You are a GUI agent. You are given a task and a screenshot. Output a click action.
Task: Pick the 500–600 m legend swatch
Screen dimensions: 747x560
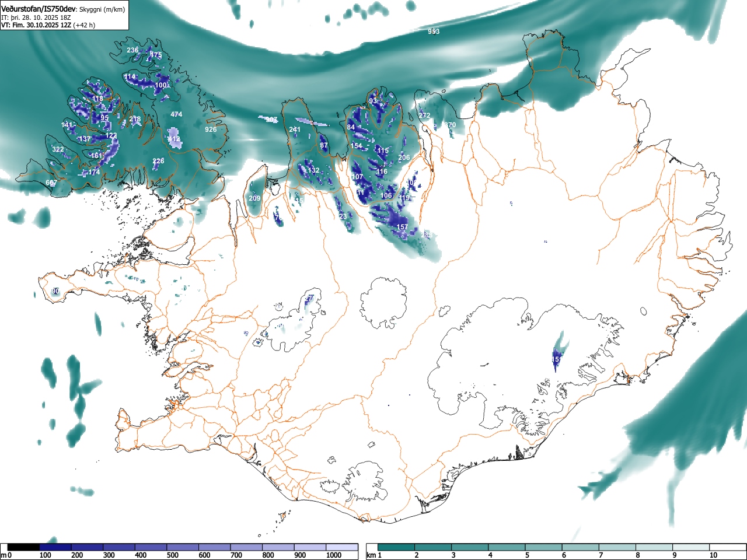click(x=183, y=547)
